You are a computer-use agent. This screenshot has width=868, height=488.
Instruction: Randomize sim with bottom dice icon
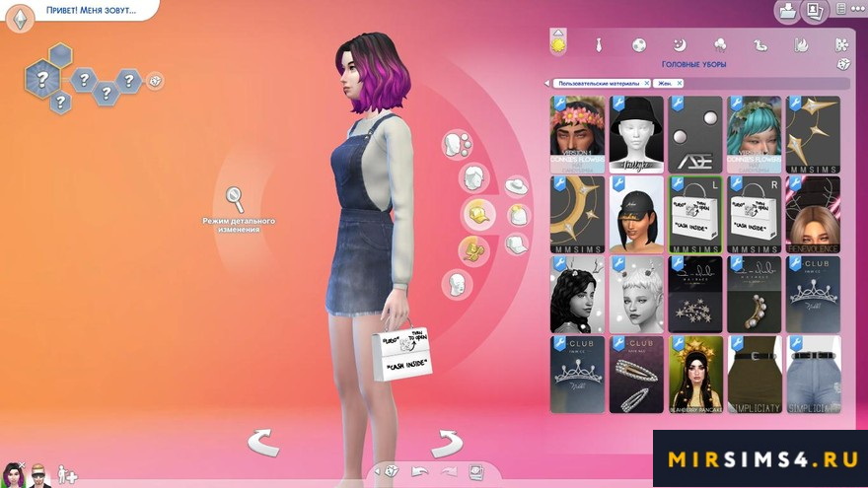(392, 471)
